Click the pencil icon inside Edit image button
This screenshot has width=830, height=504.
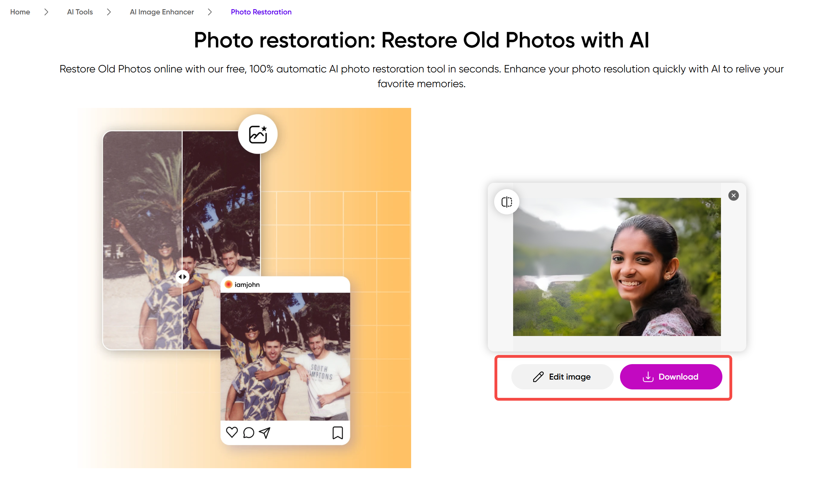[537, 376]
